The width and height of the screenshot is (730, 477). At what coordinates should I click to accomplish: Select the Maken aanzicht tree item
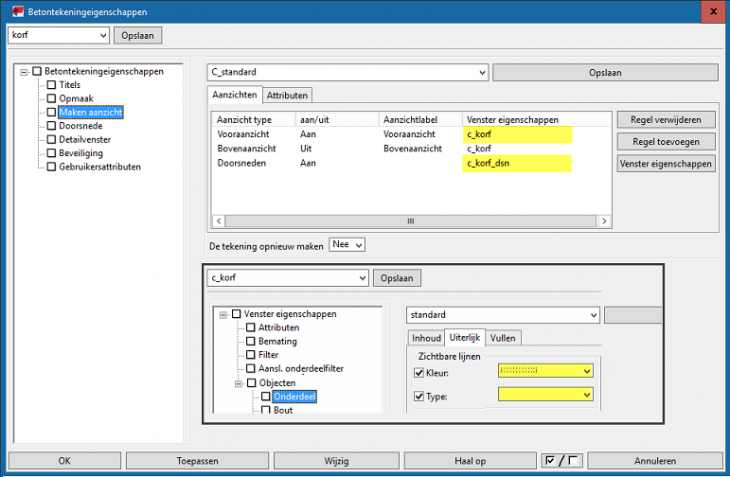[x=90, y=112]
